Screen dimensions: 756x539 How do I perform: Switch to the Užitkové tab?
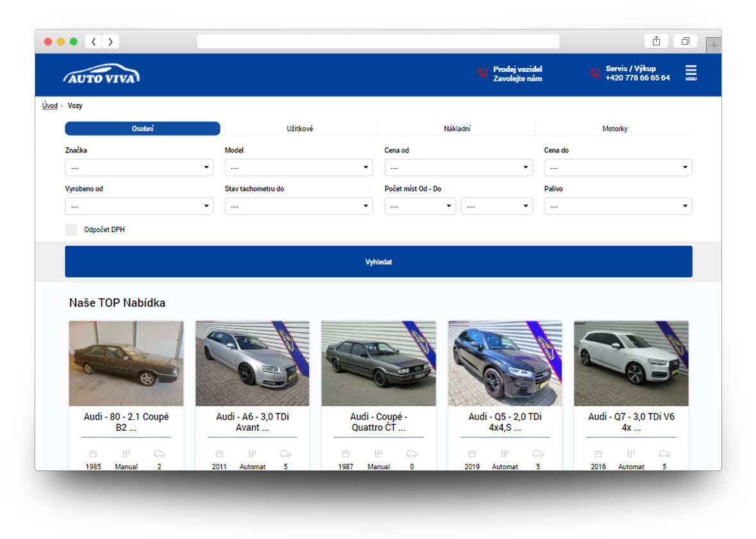coord(300,129)
